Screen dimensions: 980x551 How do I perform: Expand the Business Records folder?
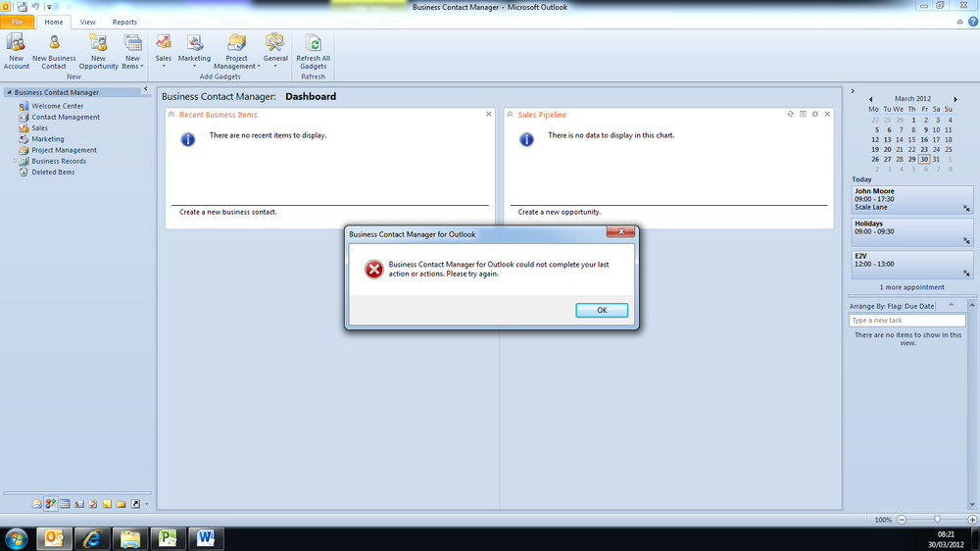click(x=15, y=161)
